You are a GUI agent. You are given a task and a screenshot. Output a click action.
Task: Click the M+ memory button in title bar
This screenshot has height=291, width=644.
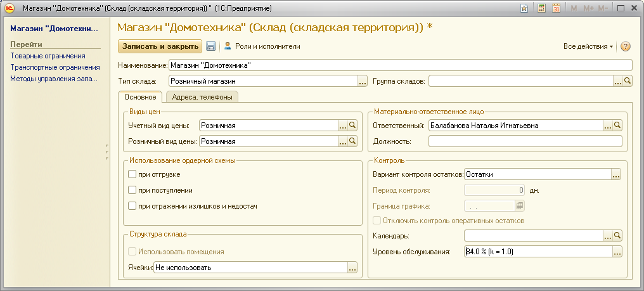click(x=588, y=8)
